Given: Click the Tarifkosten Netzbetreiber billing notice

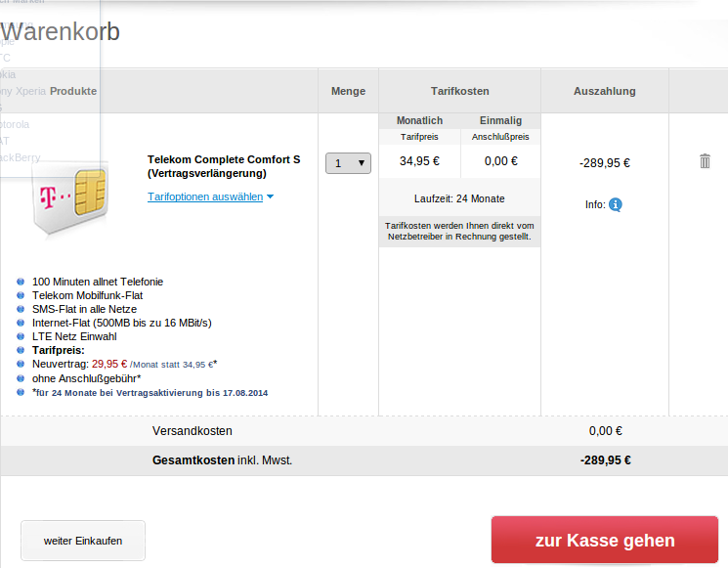Looking at the screenshot, I should point(459,231).
